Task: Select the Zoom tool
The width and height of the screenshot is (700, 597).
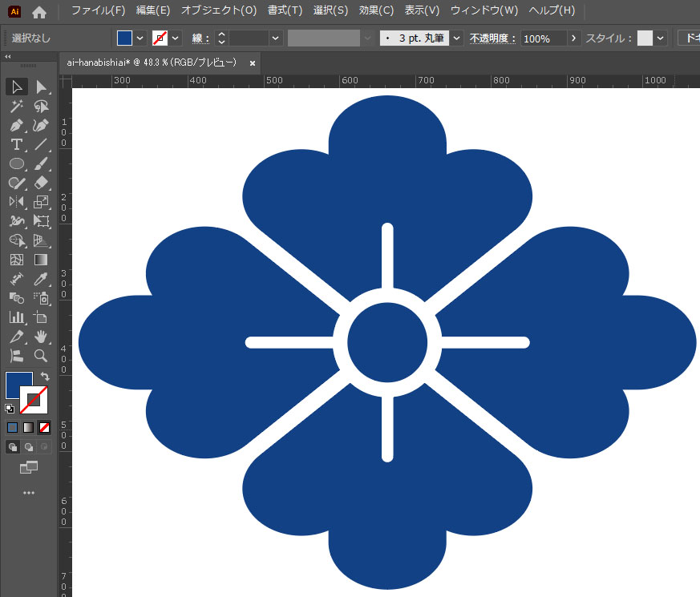Action: (42, 356)
